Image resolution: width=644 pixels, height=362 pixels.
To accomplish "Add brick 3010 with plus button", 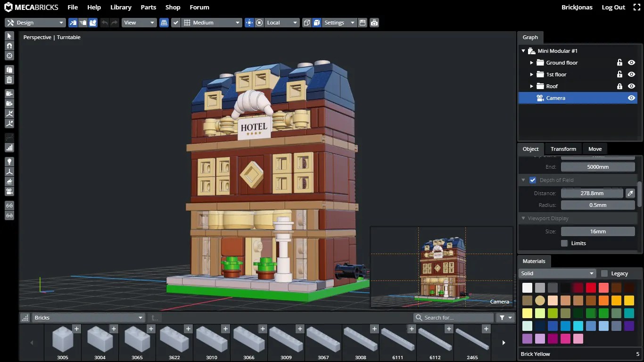I will tap(225, 329).
